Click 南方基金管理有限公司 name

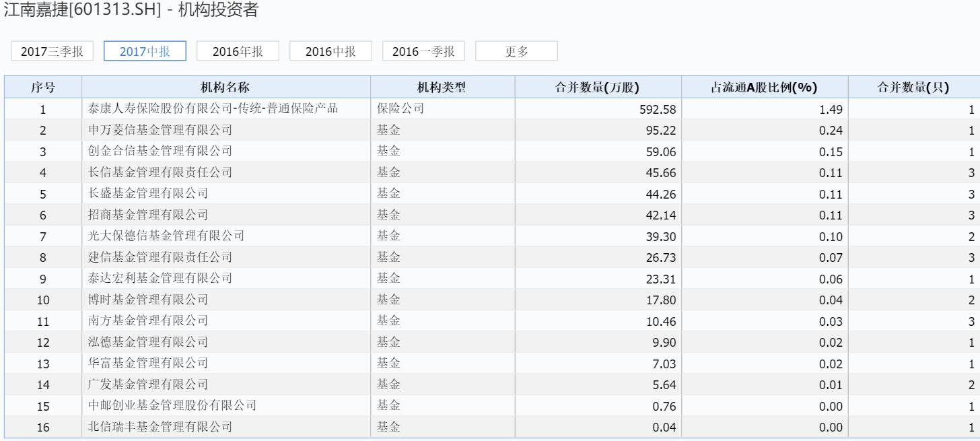(148, 320)
